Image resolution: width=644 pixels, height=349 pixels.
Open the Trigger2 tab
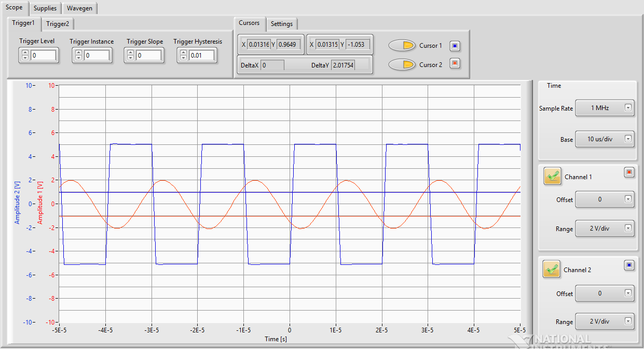(58, 24)
